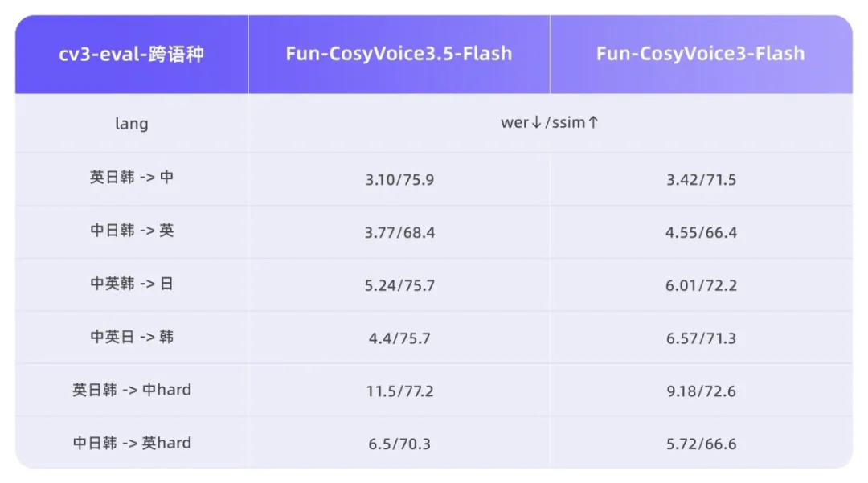
Task: Click the 5.72/66.6 value cell
Action: pos(700,444)
